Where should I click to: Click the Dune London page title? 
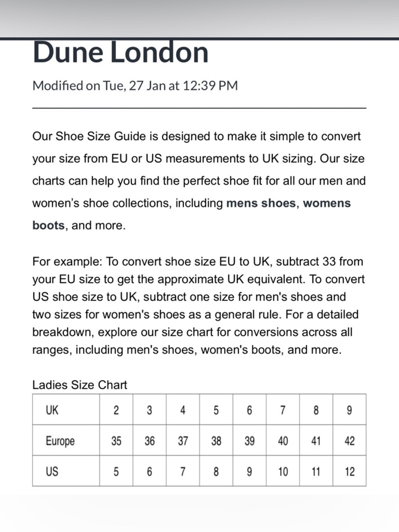coord(120,52)
